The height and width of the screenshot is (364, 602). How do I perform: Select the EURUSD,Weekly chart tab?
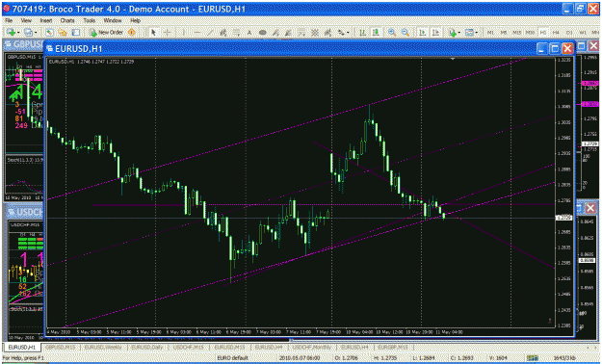click(103, 347)
